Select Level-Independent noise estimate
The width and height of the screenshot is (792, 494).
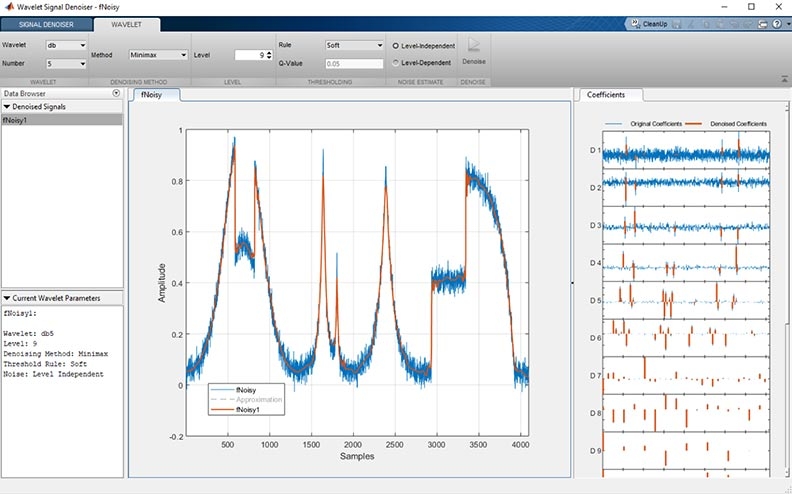click(424, 46)
